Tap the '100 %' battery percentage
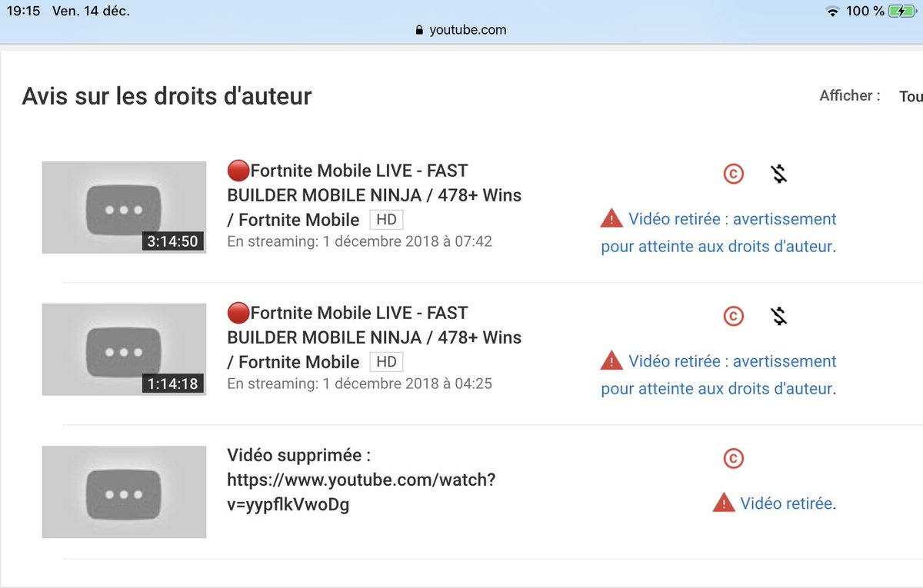923x588 pixels. pyautogui.click(x=865, y=12)
